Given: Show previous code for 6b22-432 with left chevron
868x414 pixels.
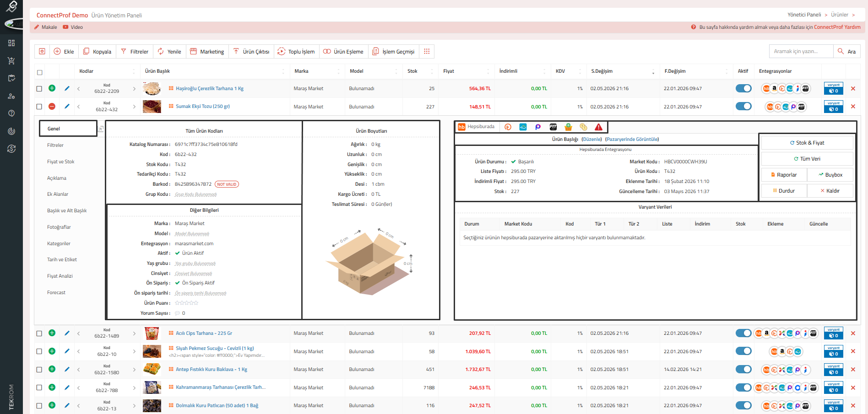Looking at the screenshot, I should tap(79, 107).
